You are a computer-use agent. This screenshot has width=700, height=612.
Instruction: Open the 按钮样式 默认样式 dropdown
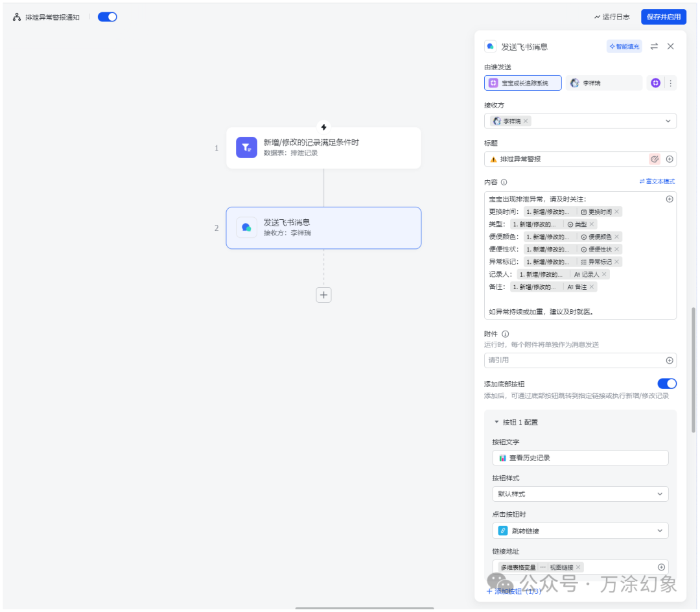point(580,494)
